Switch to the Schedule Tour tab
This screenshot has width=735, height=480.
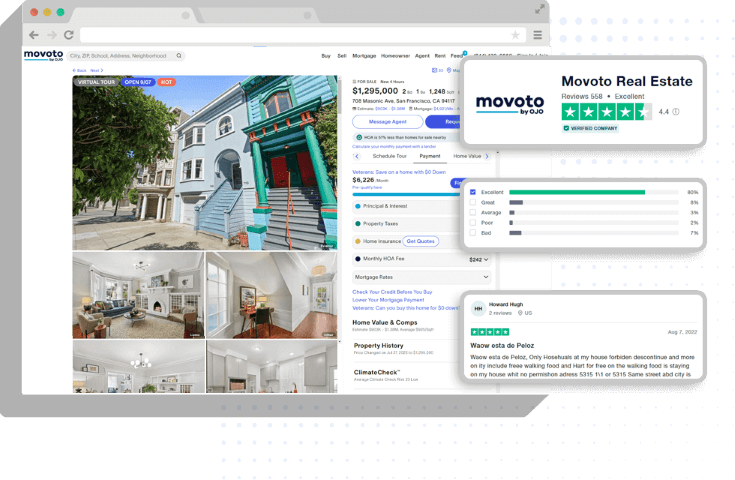(x=390, y=156)
